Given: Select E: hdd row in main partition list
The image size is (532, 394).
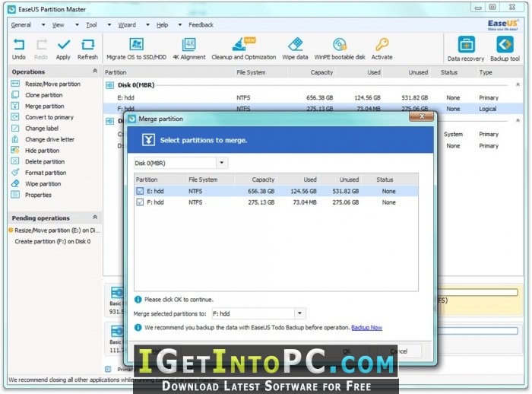Looking at the screenshot, I should (x=312, y=98).
